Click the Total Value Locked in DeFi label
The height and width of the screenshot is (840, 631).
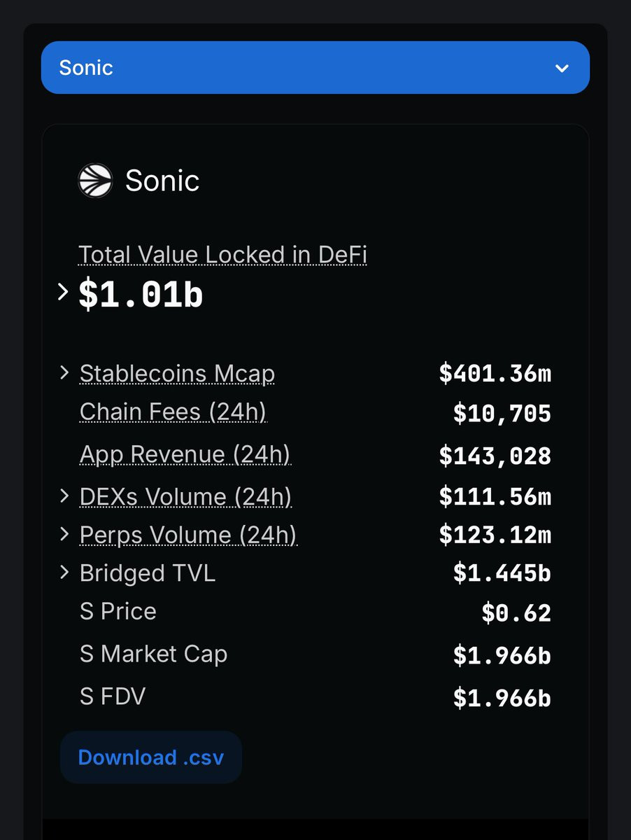point(222,255)
